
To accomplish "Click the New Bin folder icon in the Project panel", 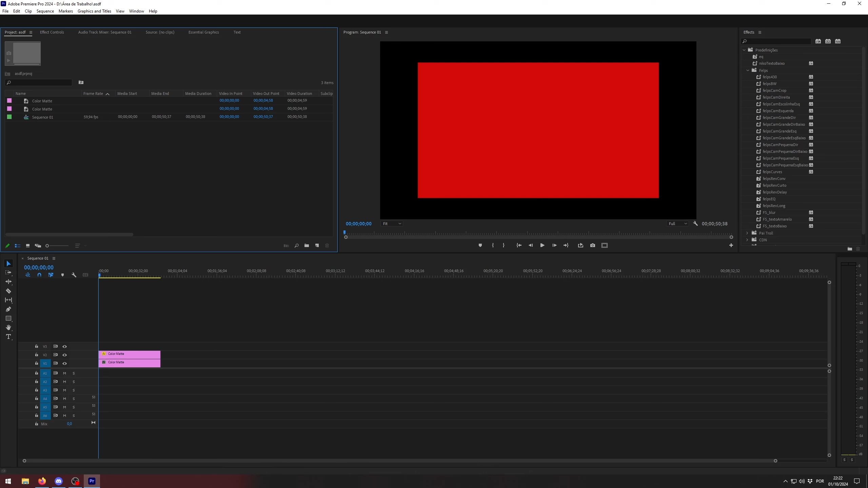I will 307,246.
